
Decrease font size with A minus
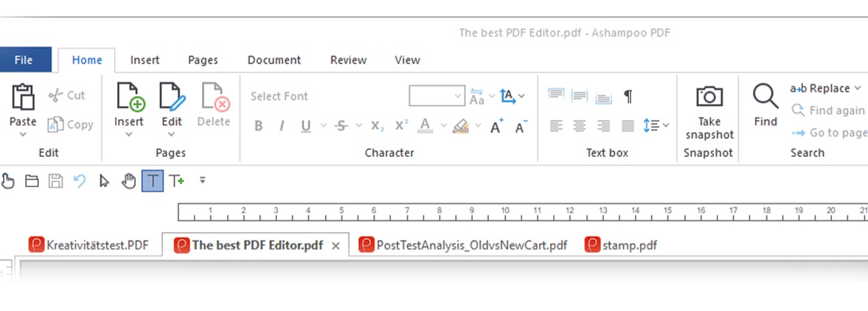tap(521, 126)
